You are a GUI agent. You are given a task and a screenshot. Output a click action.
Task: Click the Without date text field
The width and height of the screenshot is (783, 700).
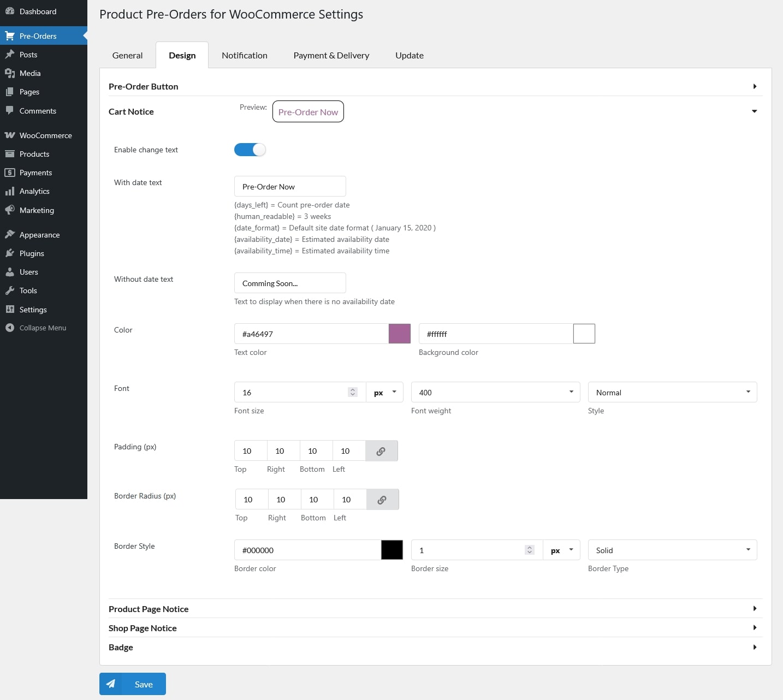coord(290,283)
